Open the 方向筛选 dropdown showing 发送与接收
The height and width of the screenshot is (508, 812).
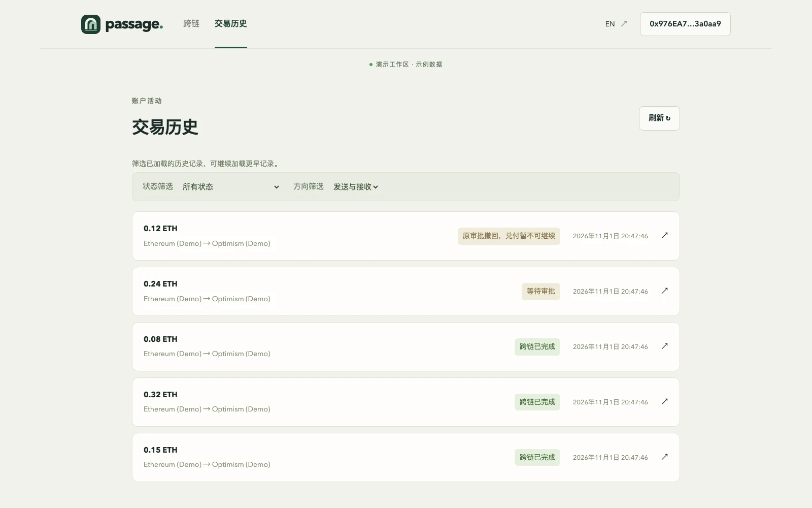pos(356,187)
